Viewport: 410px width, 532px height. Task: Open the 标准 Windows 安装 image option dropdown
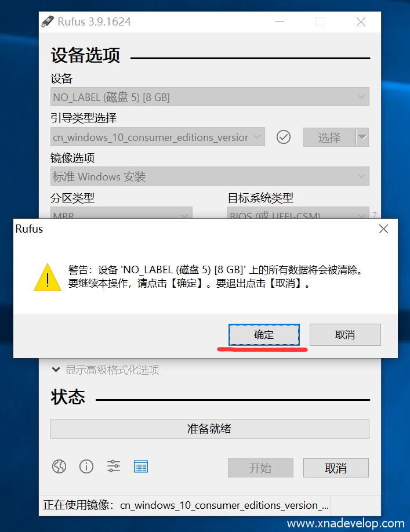[209, 176]
